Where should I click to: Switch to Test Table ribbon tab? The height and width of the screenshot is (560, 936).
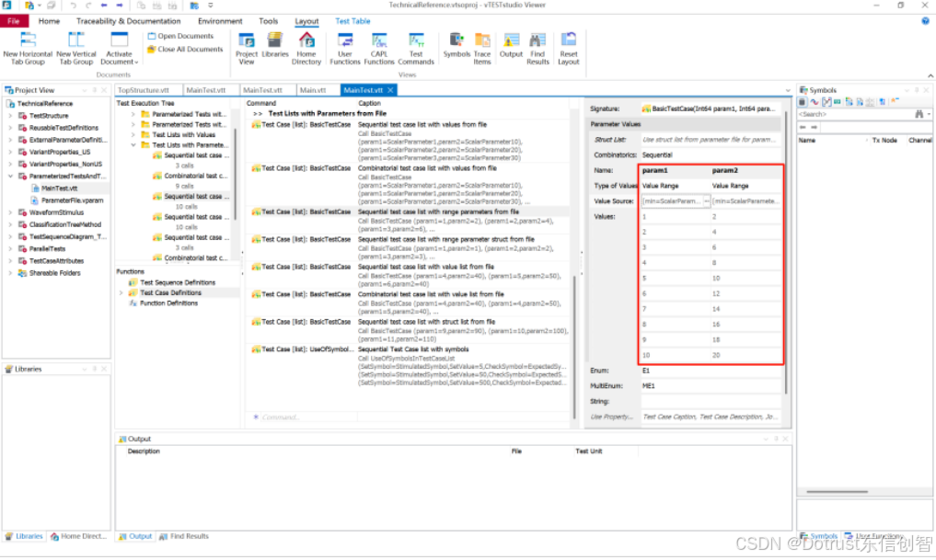click(352, 21)
